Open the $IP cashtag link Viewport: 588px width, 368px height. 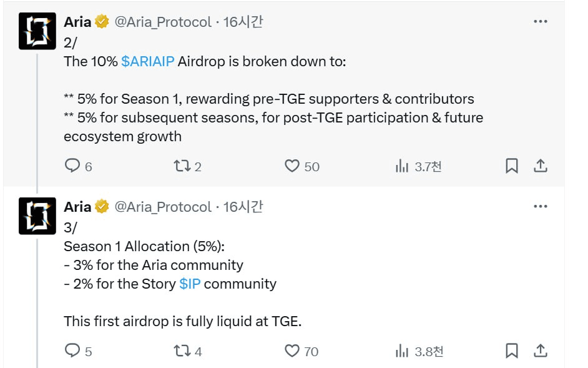[x=190, y=284]
